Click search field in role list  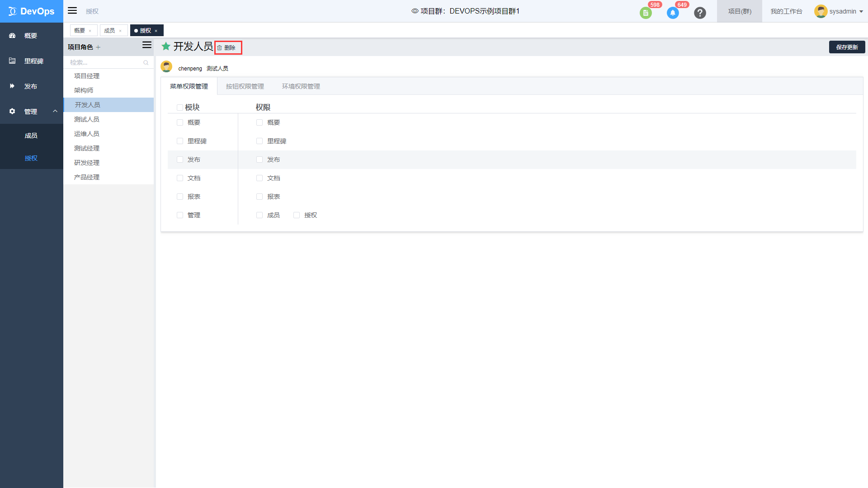click(x=107, y=62)
